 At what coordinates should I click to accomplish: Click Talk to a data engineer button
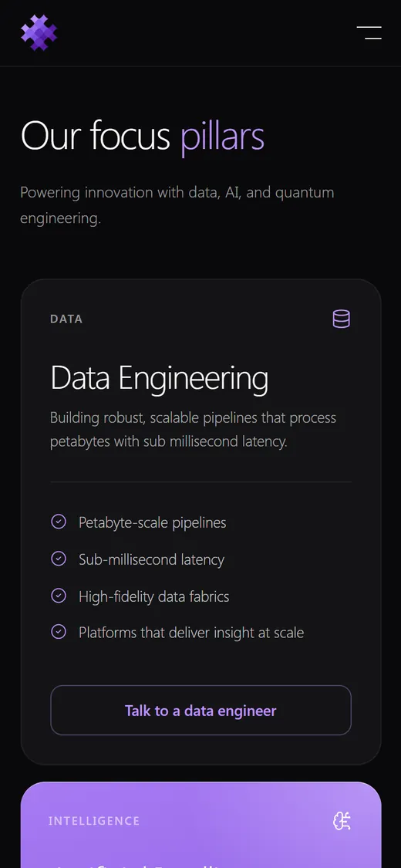point(200,711)
